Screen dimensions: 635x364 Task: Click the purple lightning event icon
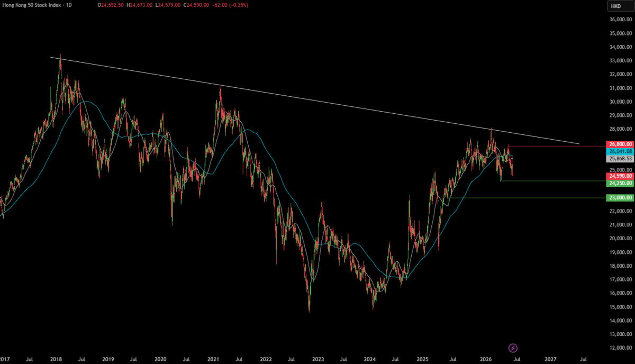tap(513, 348)
